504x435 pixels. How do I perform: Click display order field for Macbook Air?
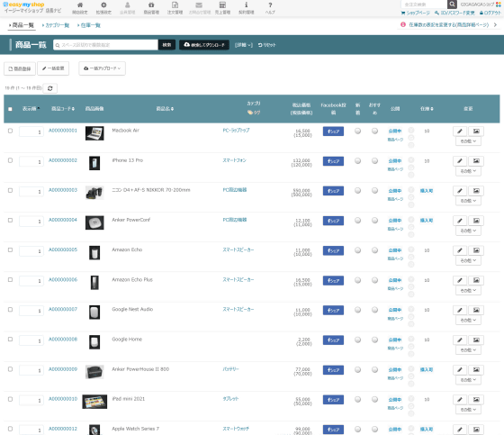(x=31, y=131)
